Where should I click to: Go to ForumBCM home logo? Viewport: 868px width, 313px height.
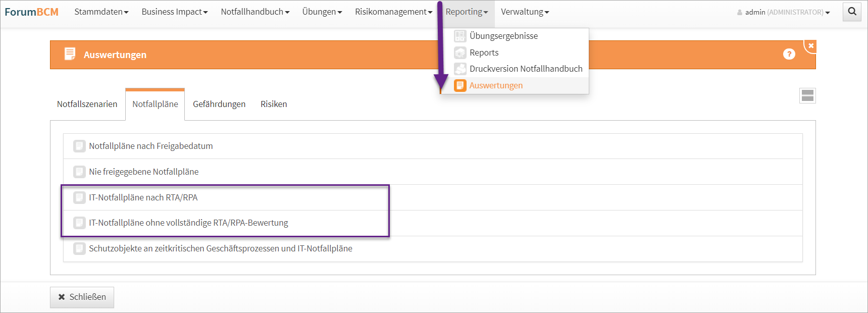coord(31,12)
